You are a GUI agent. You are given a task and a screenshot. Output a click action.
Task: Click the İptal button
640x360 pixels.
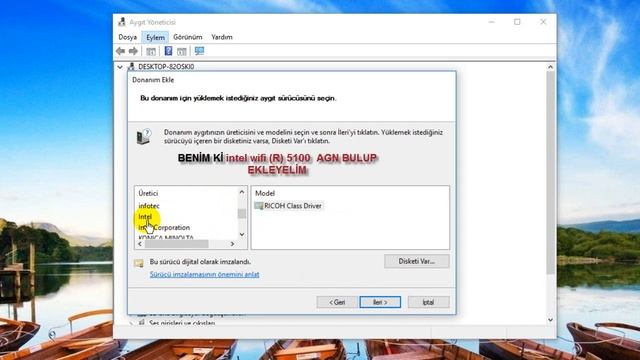click(428, 302)
